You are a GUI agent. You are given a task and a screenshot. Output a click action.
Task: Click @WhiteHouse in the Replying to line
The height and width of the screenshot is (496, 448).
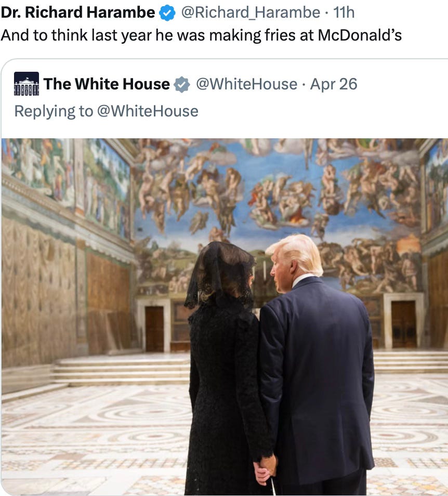148,111
